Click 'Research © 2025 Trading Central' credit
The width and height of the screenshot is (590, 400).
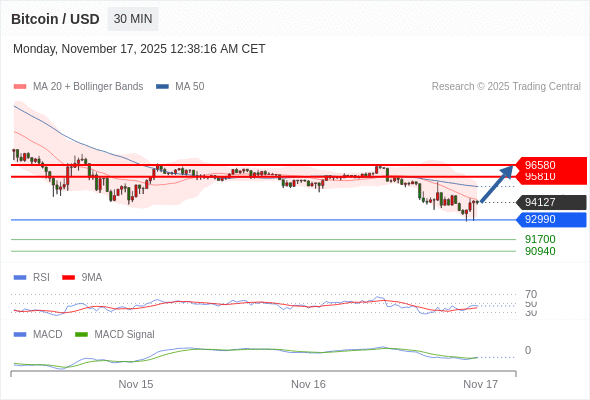506,87
